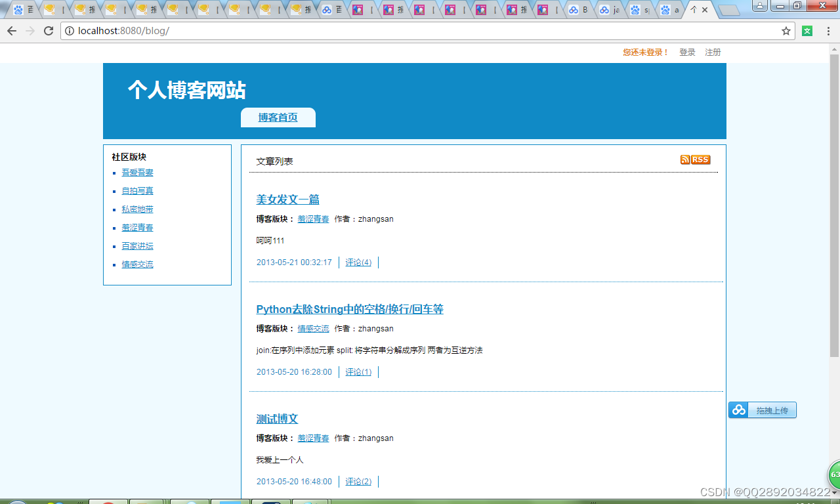
Task: Reload the page with the refresh icon
Action: point(49,31)
